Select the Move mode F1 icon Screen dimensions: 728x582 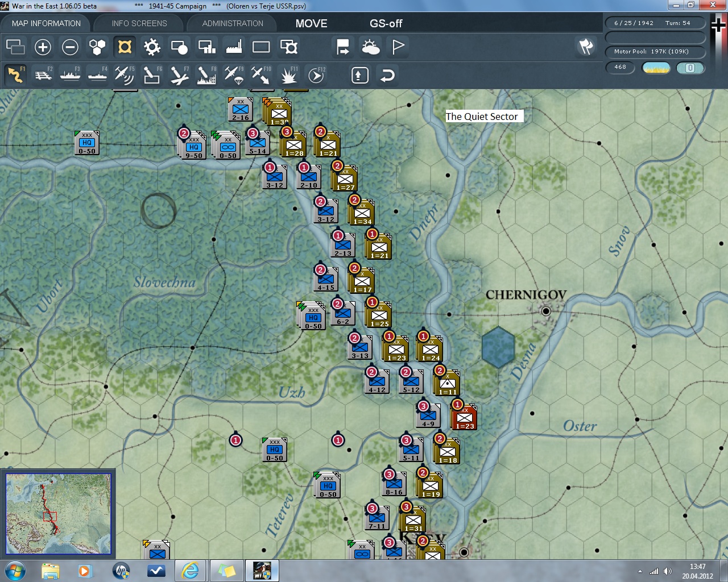tap(15, 75)
